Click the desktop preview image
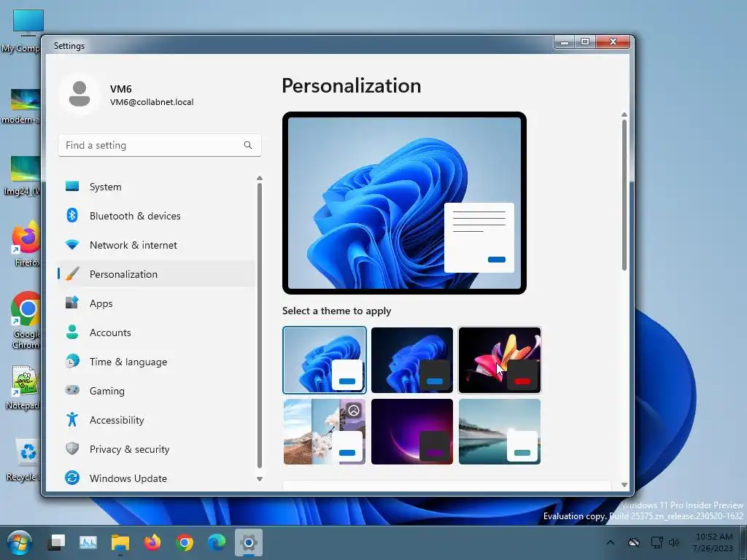The height and width of the screenshot is (560, 747). [404, 203]
